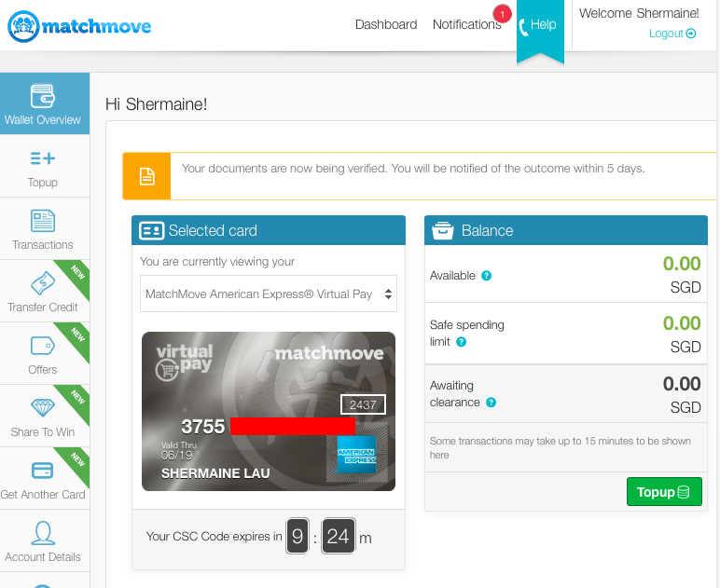Image resolution: width=720 pixels, height=588 pixels.
Task: Click the Transfer Credit label
Action: click(43, 308)
